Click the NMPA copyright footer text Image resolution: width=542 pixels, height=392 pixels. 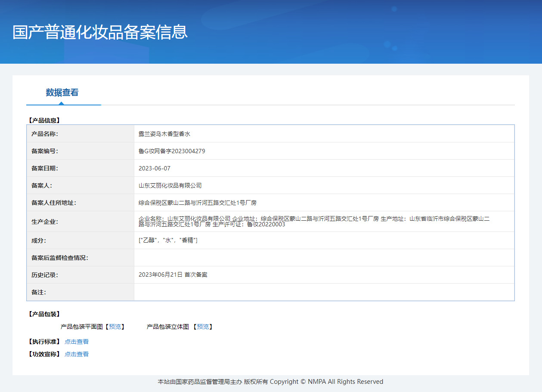[x=270, y=382]
